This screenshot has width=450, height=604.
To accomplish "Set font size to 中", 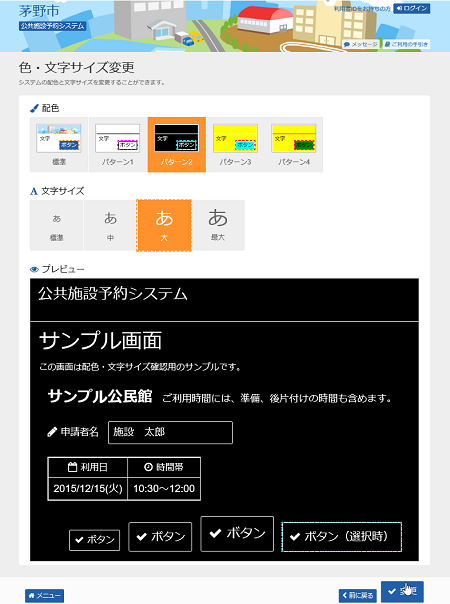I will [x=110, y=225].
